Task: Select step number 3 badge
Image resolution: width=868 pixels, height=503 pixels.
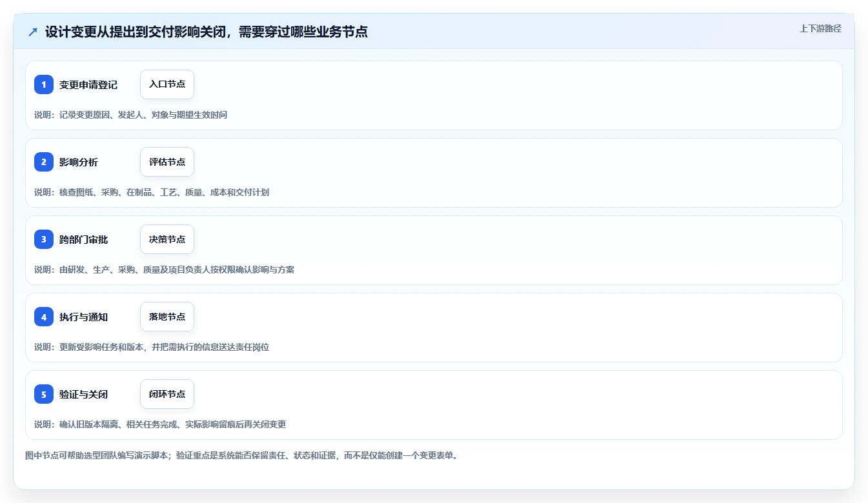Action: click(x=44, y=239)
